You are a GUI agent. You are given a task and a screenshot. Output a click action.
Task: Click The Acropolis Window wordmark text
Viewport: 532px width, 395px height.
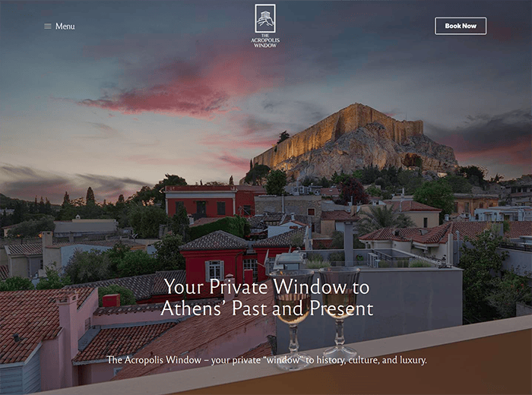[265, 41]
